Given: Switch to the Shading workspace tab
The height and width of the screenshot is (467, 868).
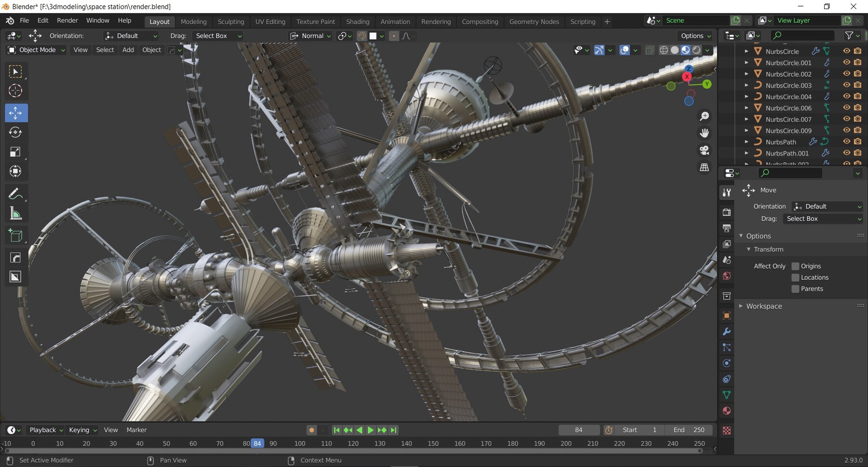Looking at the screenshot, I should [x=358, y=22].
